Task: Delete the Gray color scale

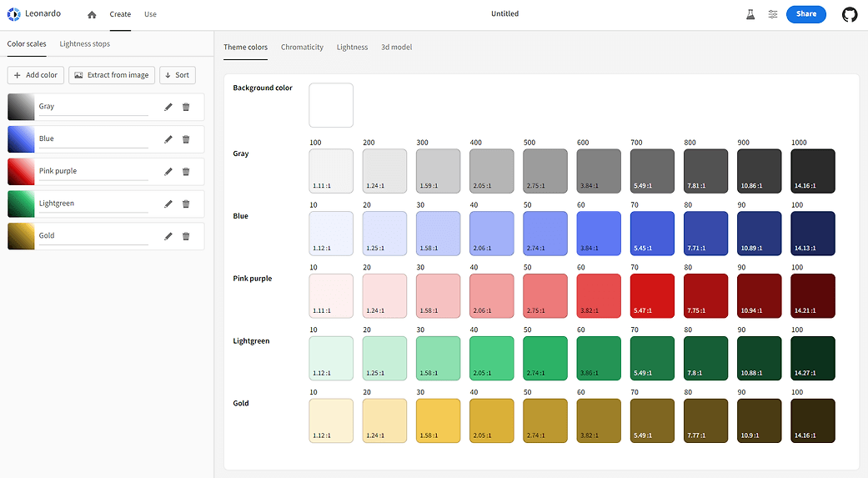Action: [x=186, y=107]
